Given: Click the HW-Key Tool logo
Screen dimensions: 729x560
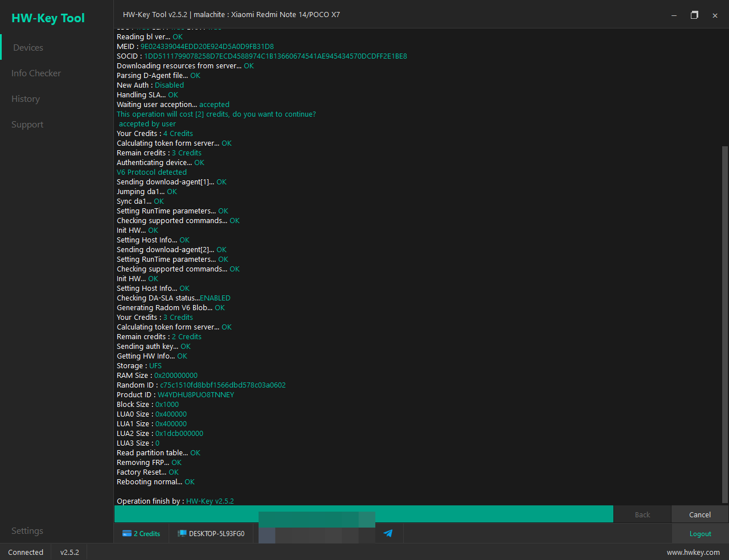Looking at the screenshot, I should (48, 18).
